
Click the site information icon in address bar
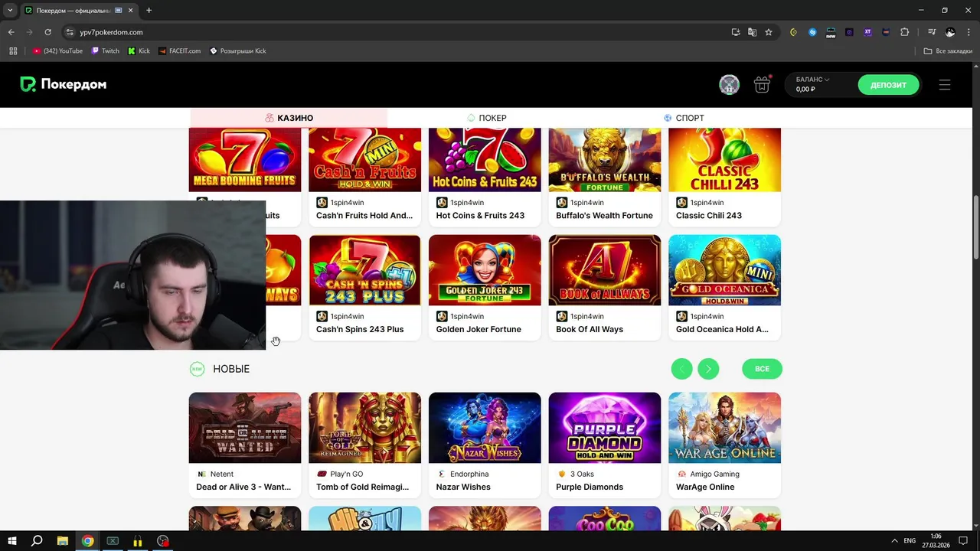click(x=70, y=32)
